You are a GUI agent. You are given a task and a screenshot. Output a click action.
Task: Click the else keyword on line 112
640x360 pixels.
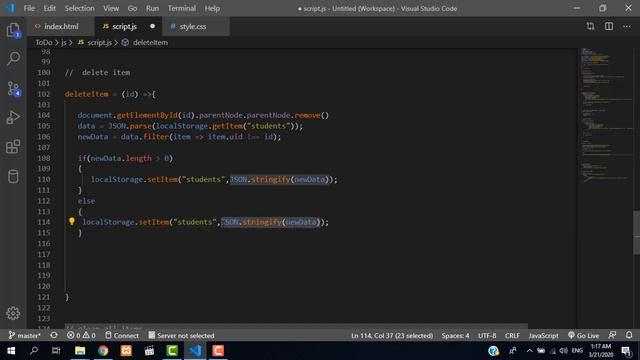click(x=87, y=201)
